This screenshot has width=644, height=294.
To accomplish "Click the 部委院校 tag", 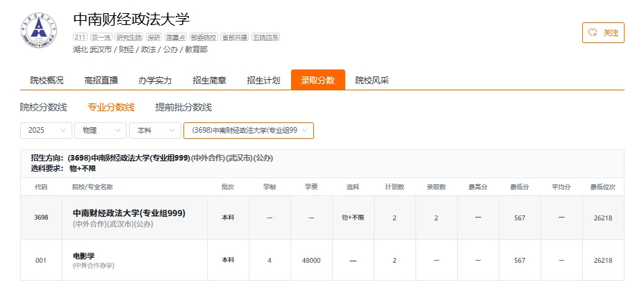I will click(204, 37).
